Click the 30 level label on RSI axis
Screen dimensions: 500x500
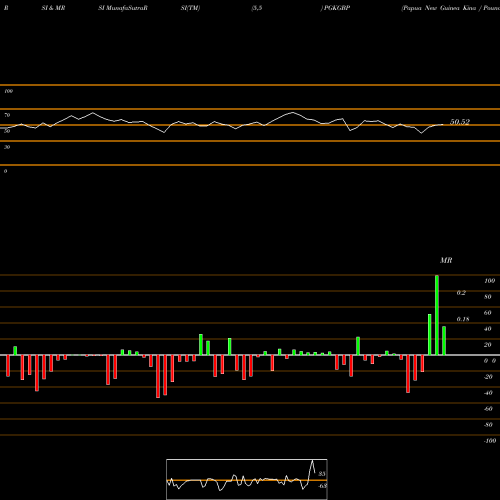point(7,147)
